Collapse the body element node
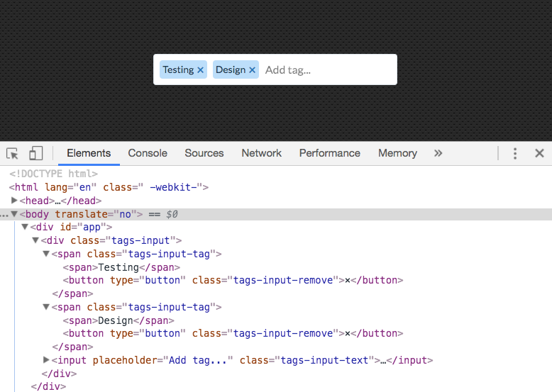This screenshot has width=552, height=392. tap(14, 214)
